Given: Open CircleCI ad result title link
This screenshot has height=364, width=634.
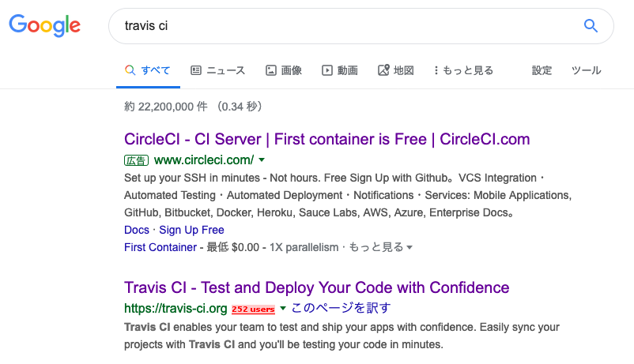Looking at the screenshot, I should pyautogui.click(x=326, y=139).
